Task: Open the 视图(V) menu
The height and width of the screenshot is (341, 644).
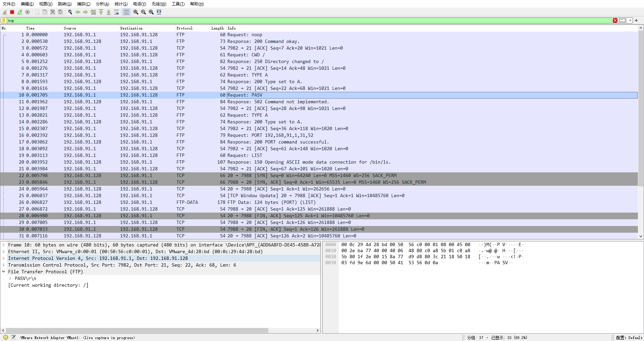Action: pyautogui.click(x=46, y=4)
